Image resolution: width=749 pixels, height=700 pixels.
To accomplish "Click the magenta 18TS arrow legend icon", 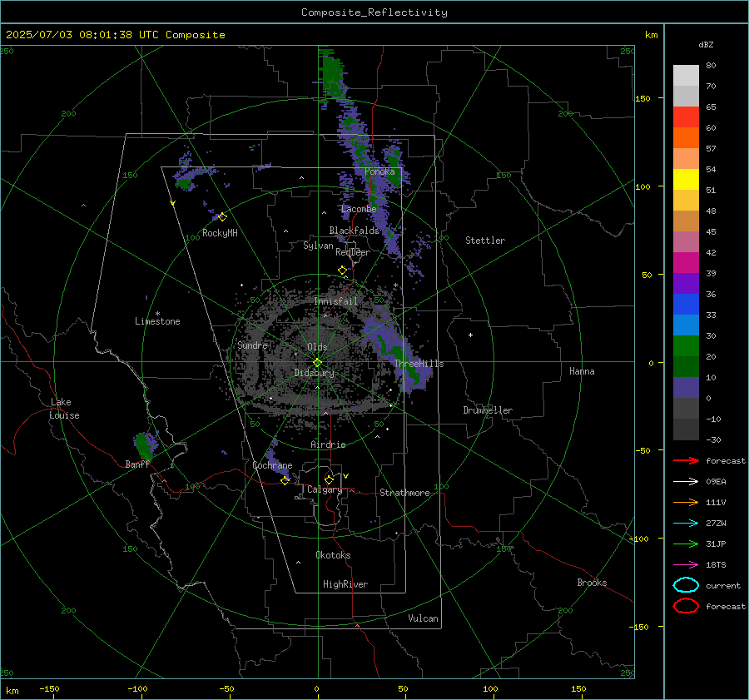I will 686,565.
